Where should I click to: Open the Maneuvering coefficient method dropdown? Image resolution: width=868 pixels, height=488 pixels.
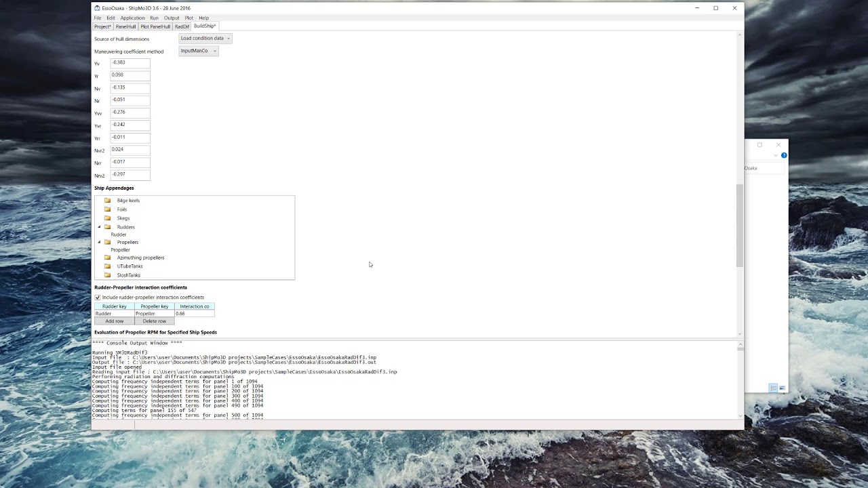click(199, 51)
